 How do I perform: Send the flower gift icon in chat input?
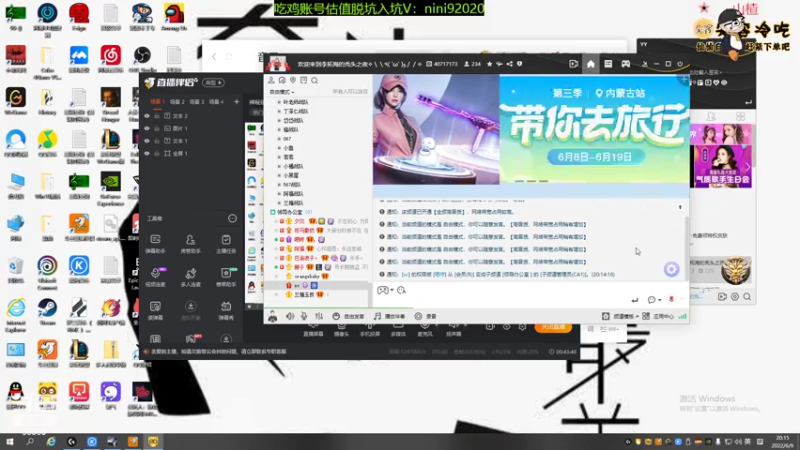click(x=671, y=299)
